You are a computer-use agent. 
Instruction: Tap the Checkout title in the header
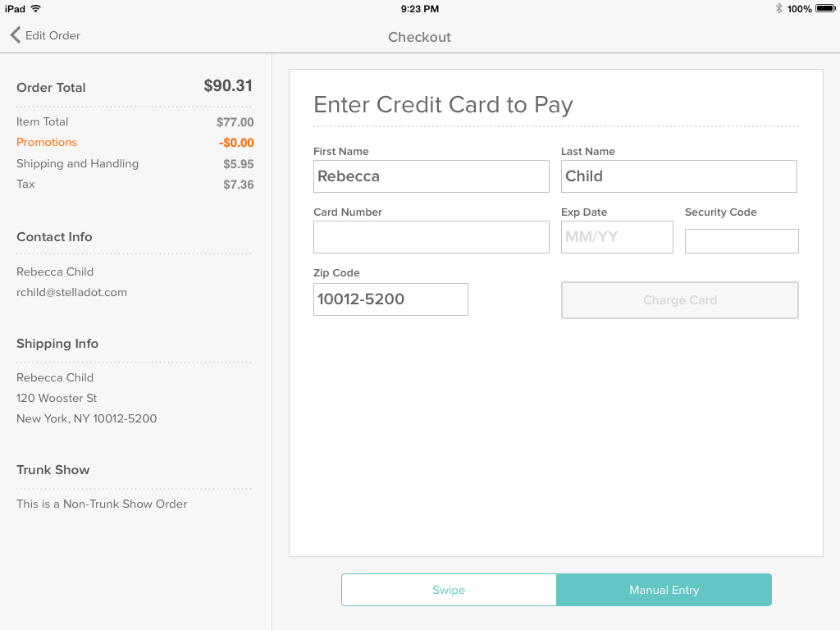click(419, 37)
